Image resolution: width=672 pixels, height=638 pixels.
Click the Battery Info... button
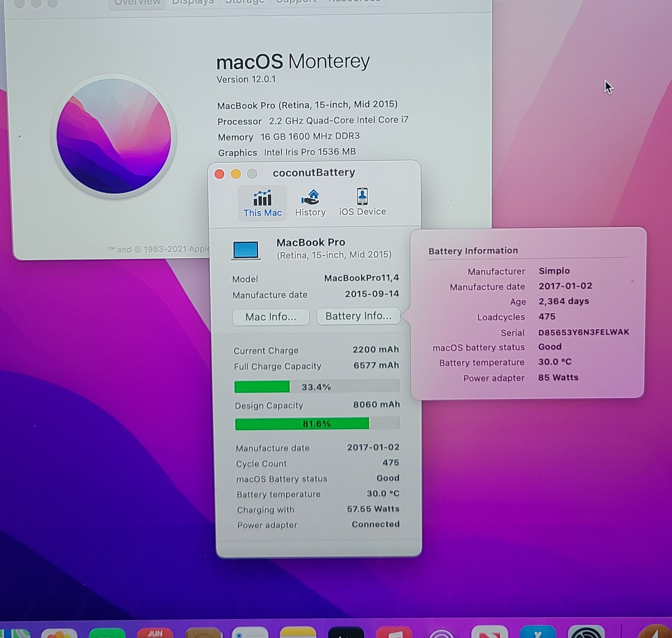pos(358,316)
